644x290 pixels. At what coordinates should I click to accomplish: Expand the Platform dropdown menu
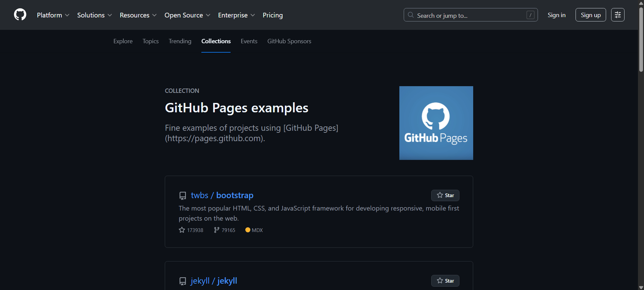coord(53,15)
